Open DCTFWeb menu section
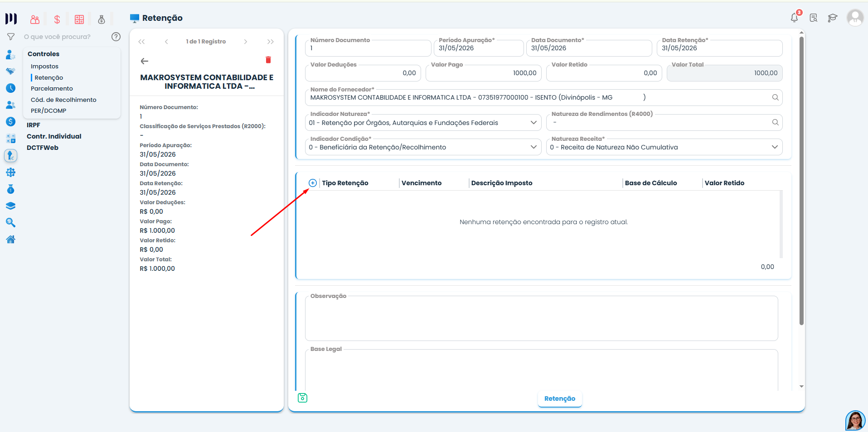 click(43, 148)
